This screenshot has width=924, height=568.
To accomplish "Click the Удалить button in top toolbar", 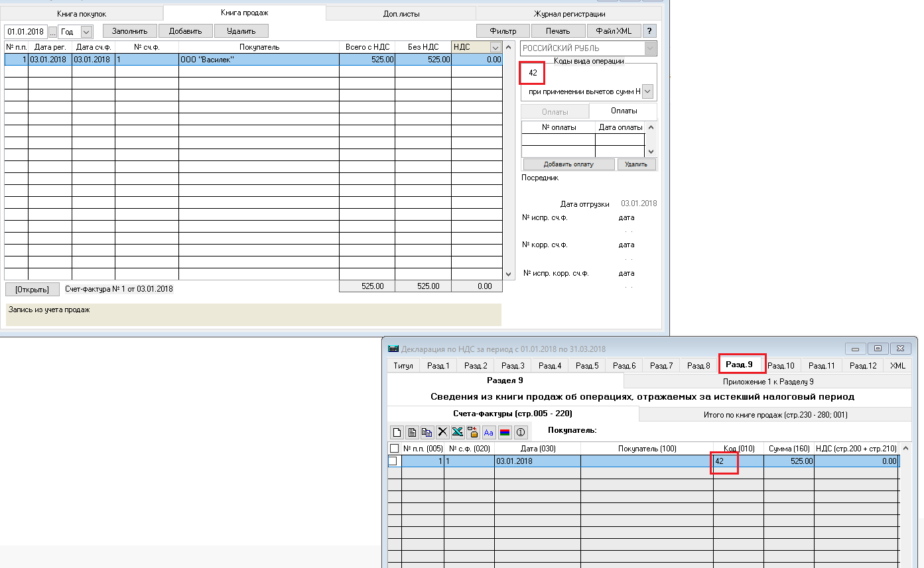I will [x=241, y=31].
